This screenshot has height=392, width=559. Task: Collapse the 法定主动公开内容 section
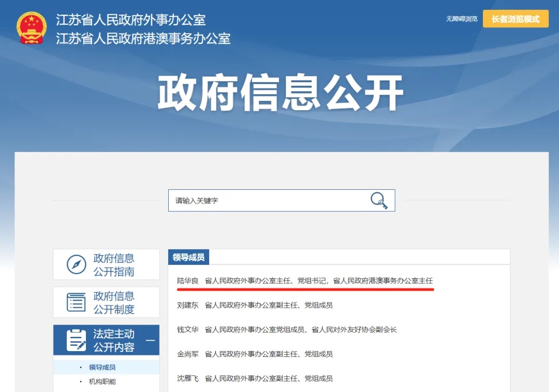(150, 340)
